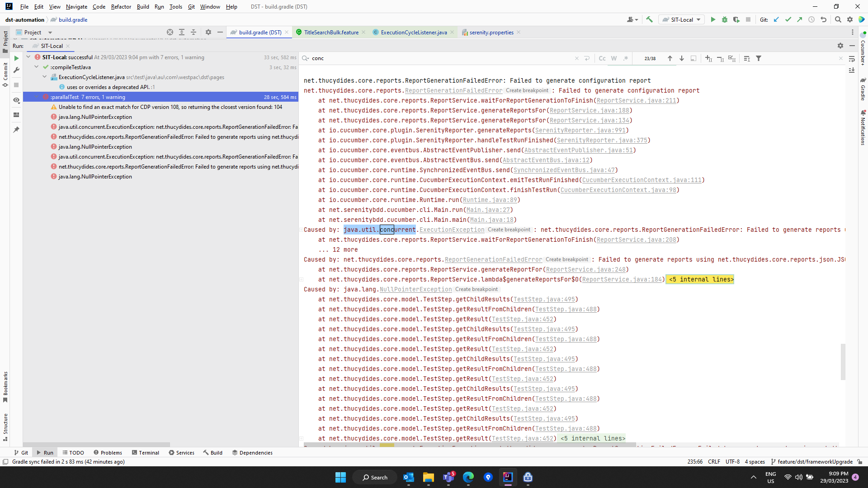The height and width of the screenshot is (488, 868).
Task: Collapse the parallalTest error node
Action: point(36,97)
